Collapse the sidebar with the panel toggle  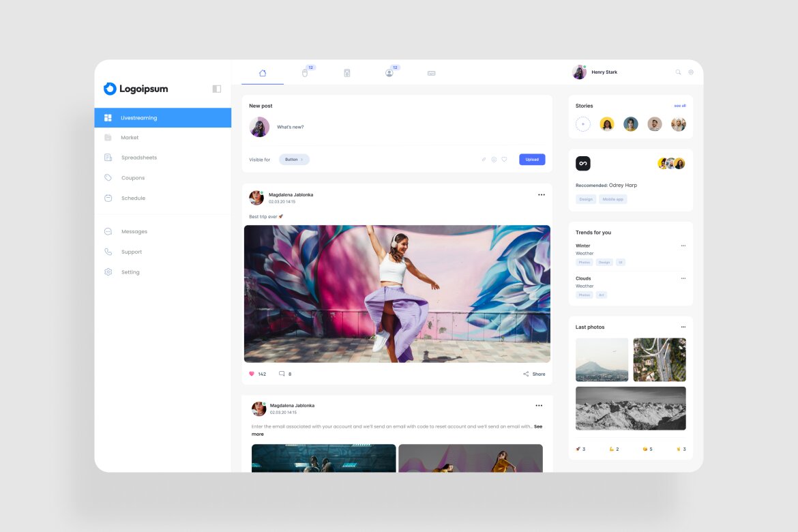point(216,89)
